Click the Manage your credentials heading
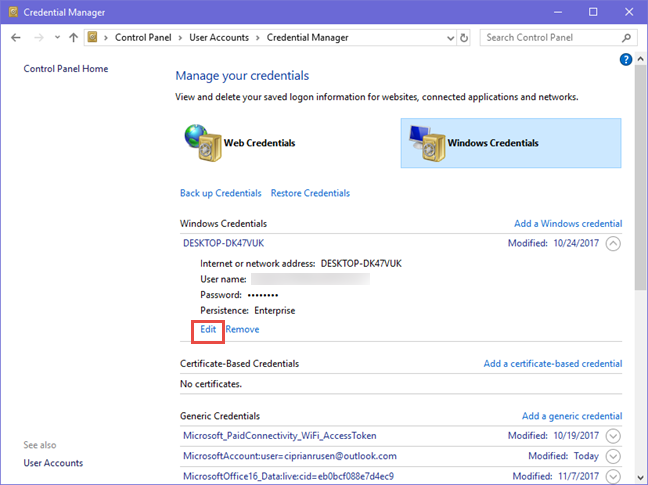Image resolution: width=648 pixels, height=485 pixels. [242, 76]
